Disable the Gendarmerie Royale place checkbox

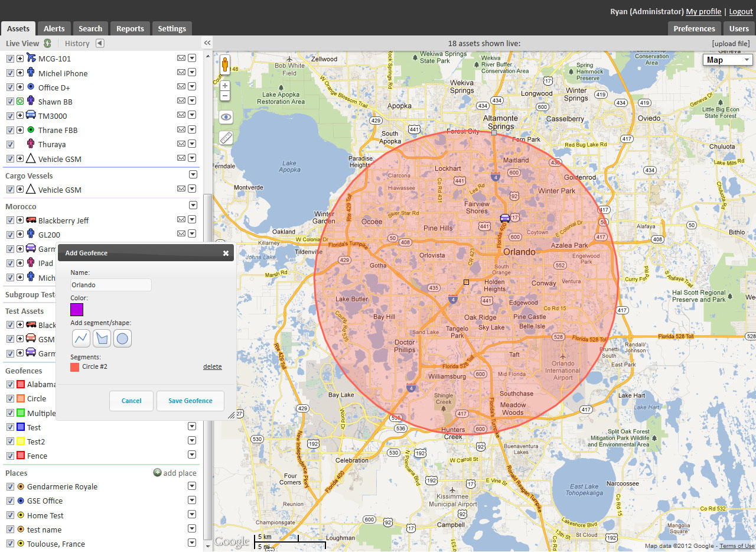click(10, 486)
